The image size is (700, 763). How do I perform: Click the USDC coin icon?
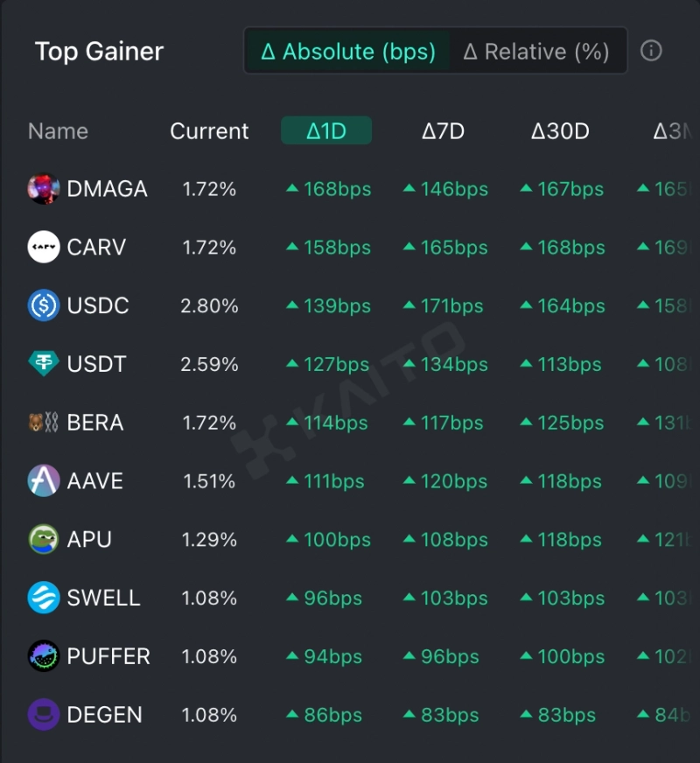click(44, 306)
